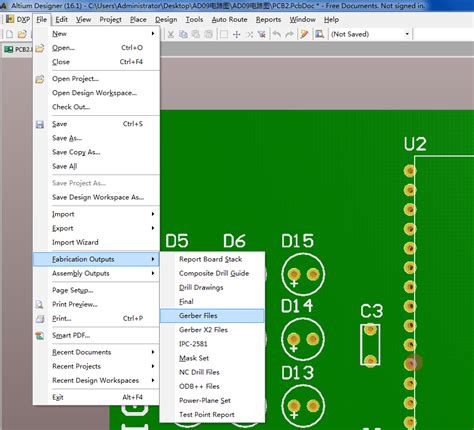Click the printer icon beside Print...
474x430 pixels.
[40, 319]
